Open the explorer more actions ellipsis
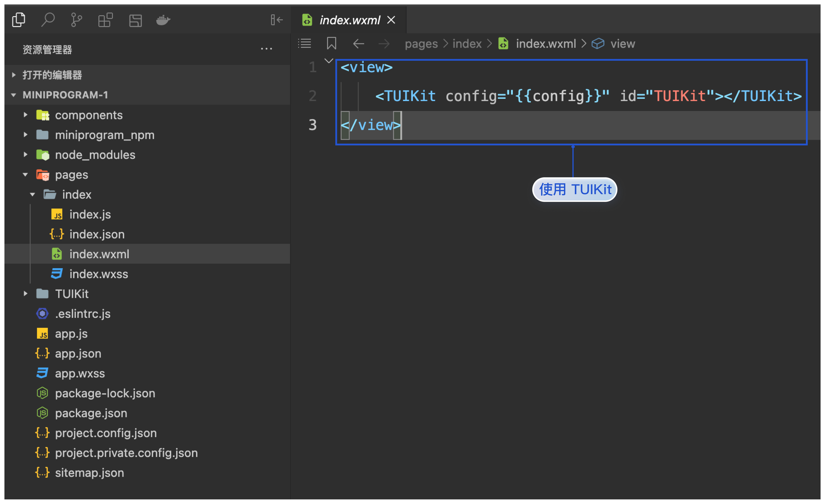The height and width of the screenshot is (504, 825). tap(267, 49)
